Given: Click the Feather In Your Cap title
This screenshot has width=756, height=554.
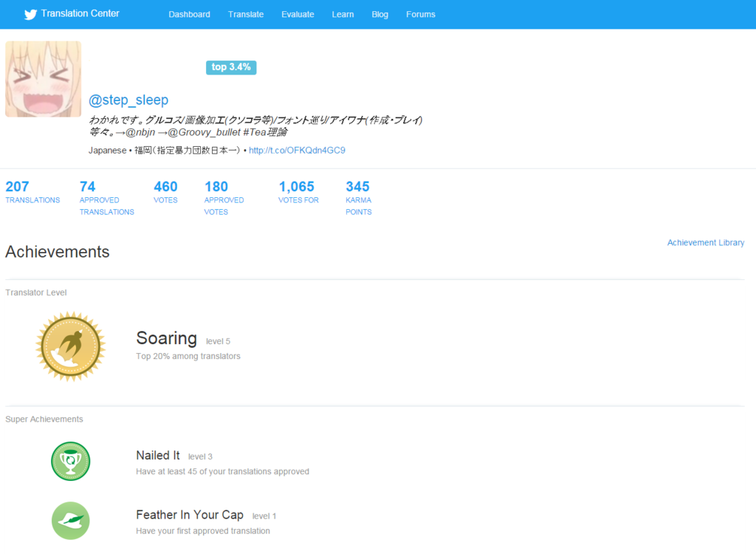Looking at the screenshot, I should (190, 515).
